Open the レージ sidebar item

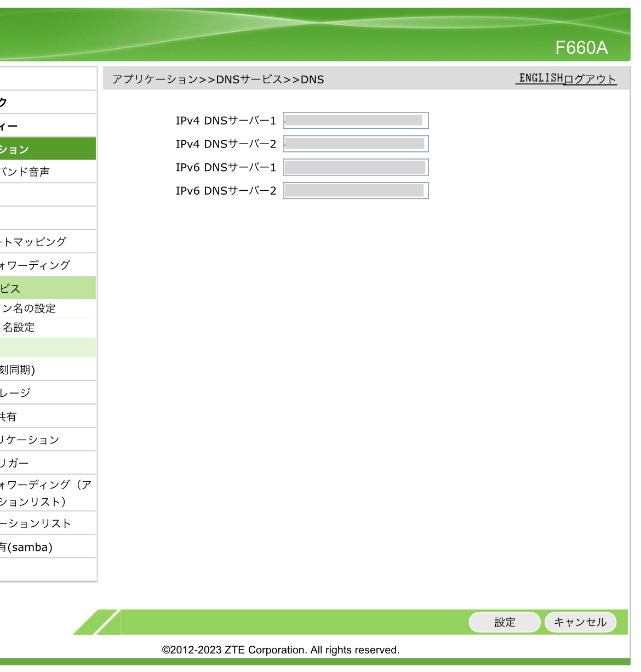[x=48, y=393]
